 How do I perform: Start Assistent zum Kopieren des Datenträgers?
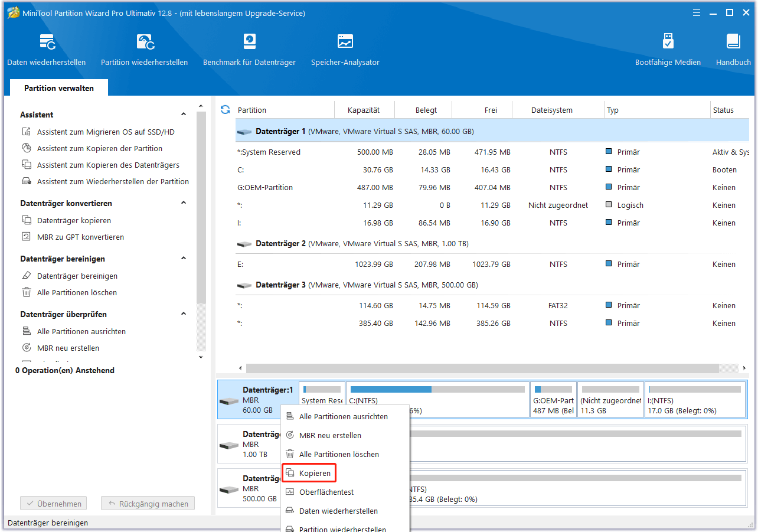click(108, 165)
